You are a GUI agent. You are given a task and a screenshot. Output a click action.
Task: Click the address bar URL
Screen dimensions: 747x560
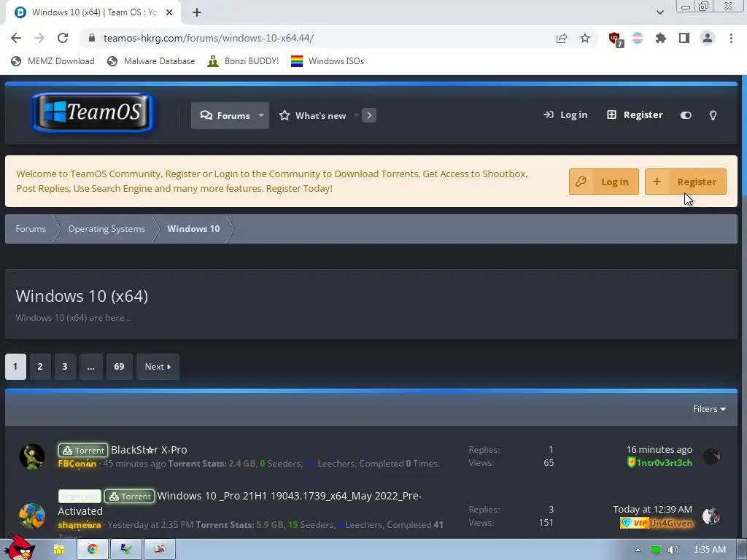[x=208, y=38]
